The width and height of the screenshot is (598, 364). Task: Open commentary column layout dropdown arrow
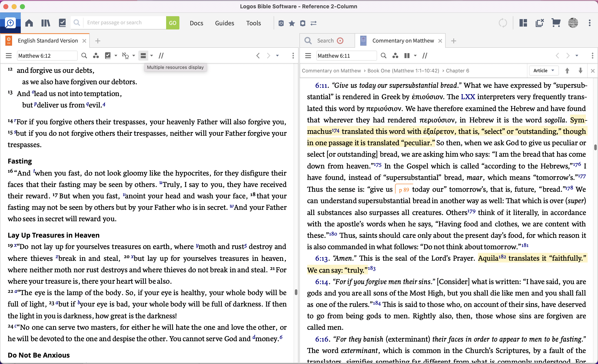[x=415, y=56]
